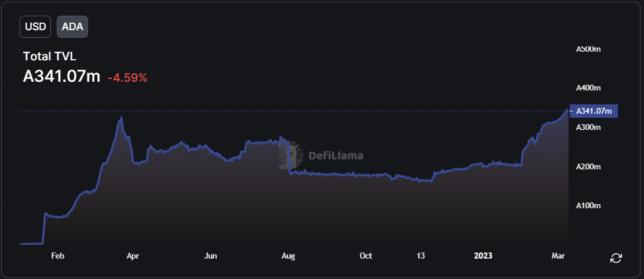
Task: Click the Aug date label
Action: [x=288, y=256]
